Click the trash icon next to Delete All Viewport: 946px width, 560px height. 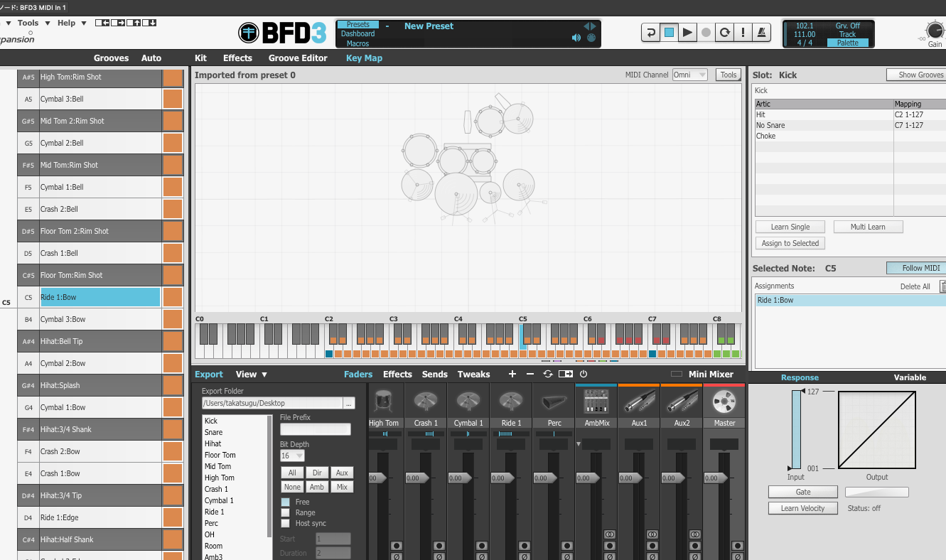942,286
